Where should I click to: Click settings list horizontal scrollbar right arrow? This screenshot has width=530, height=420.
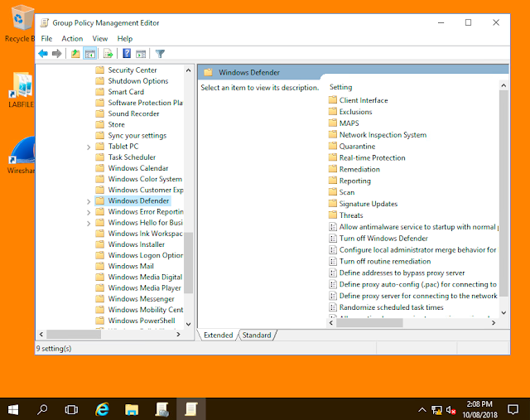494,323
